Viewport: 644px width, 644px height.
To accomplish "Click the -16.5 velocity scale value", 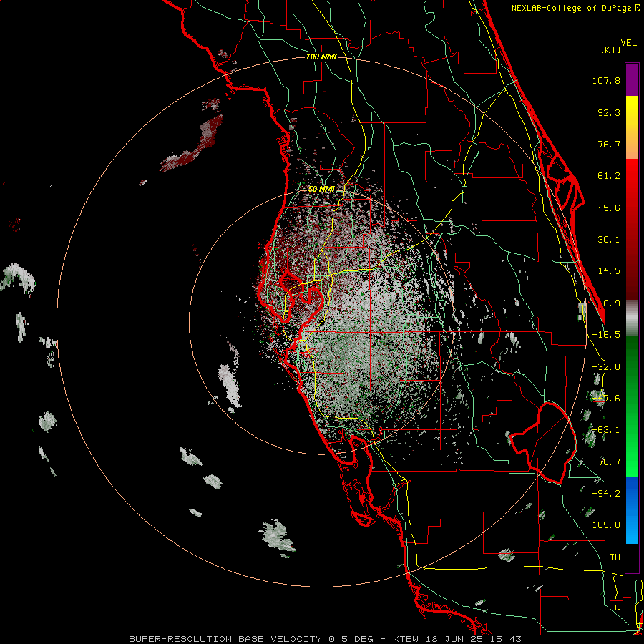I will tap(606, 335).
